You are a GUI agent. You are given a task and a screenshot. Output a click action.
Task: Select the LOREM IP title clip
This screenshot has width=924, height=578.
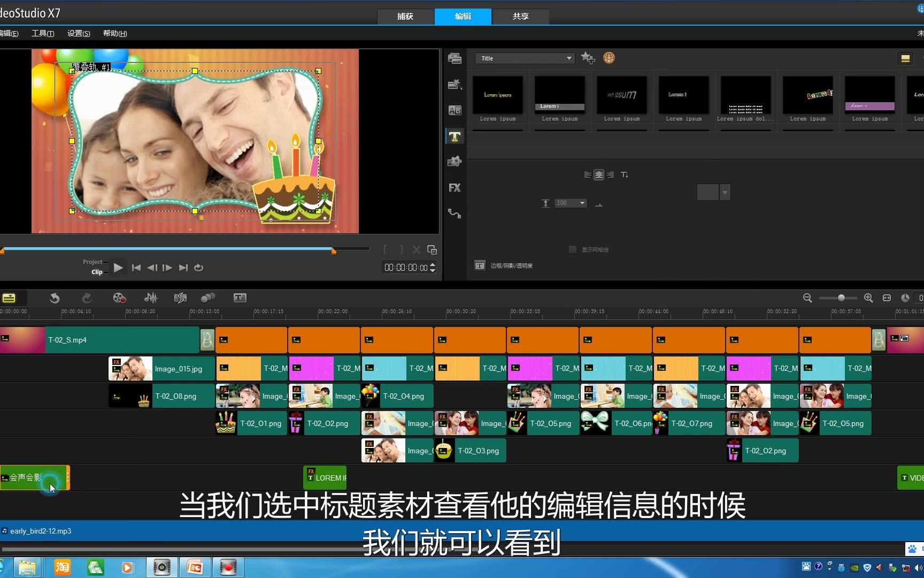325,477
